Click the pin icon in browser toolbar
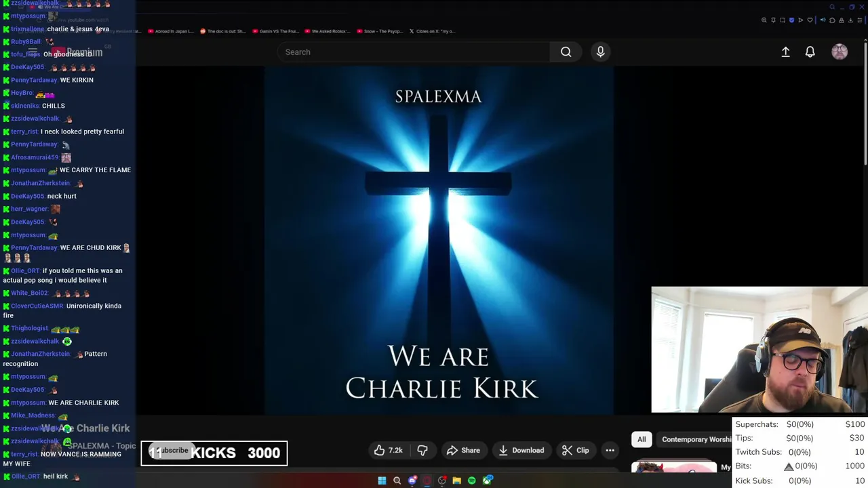This screenshot has width=868, height=488. tap(773, 20)
